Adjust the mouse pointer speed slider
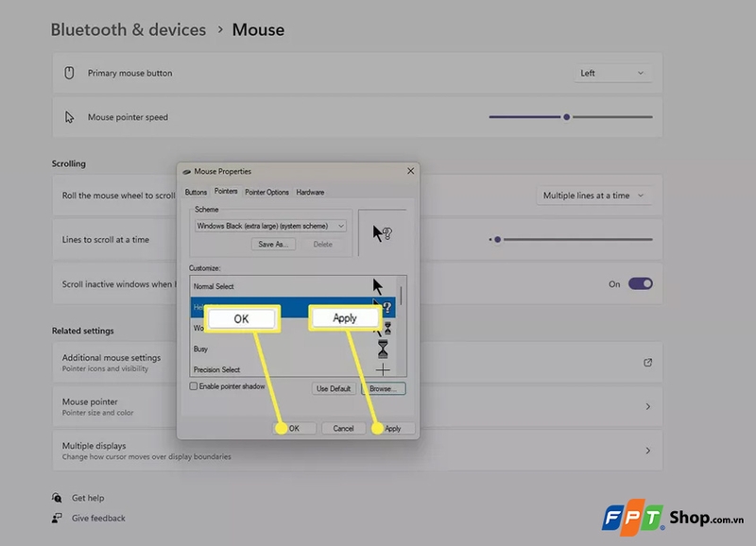 pos(571,117)
